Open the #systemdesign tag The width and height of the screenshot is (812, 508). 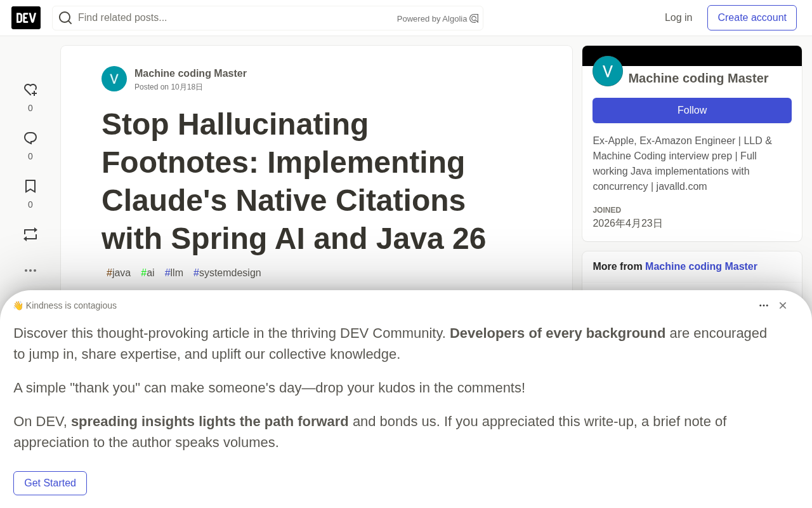227,273
